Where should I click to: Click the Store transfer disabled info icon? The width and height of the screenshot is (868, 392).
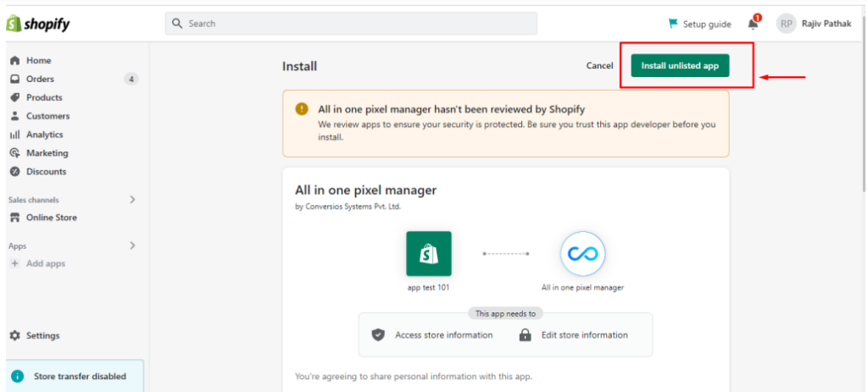pyautogui.click(x=17, y=376)
